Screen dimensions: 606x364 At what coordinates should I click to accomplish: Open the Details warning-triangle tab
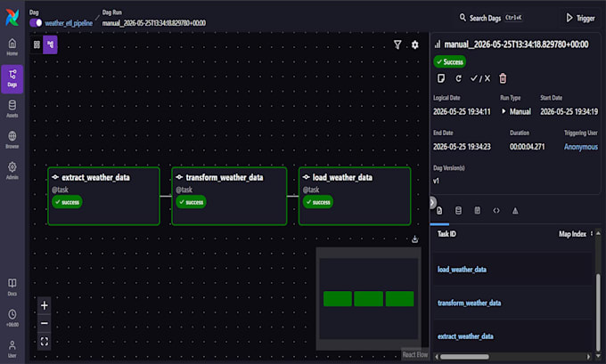pyautogui.click(x=515, y=211)
